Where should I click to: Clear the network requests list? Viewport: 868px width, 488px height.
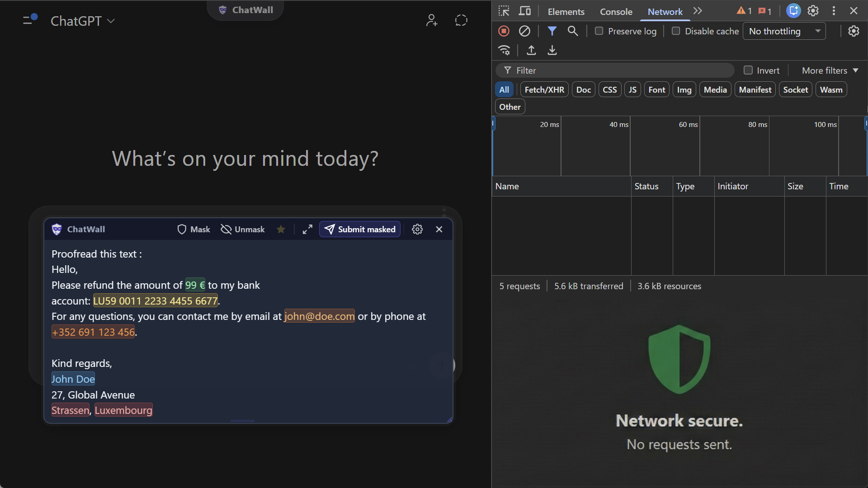[524, 31]
